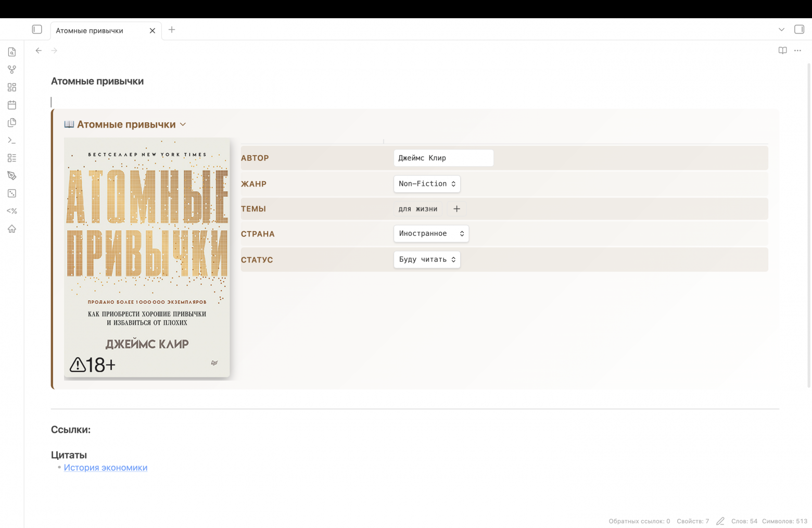Open a new tab with plus icon
This screenshot has width=812, height=528.
click(172, 30)
